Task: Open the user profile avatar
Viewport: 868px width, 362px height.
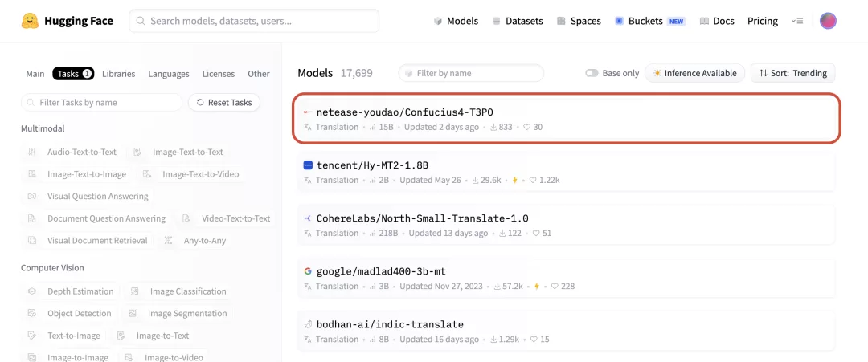Action: [x=828, y=21]
